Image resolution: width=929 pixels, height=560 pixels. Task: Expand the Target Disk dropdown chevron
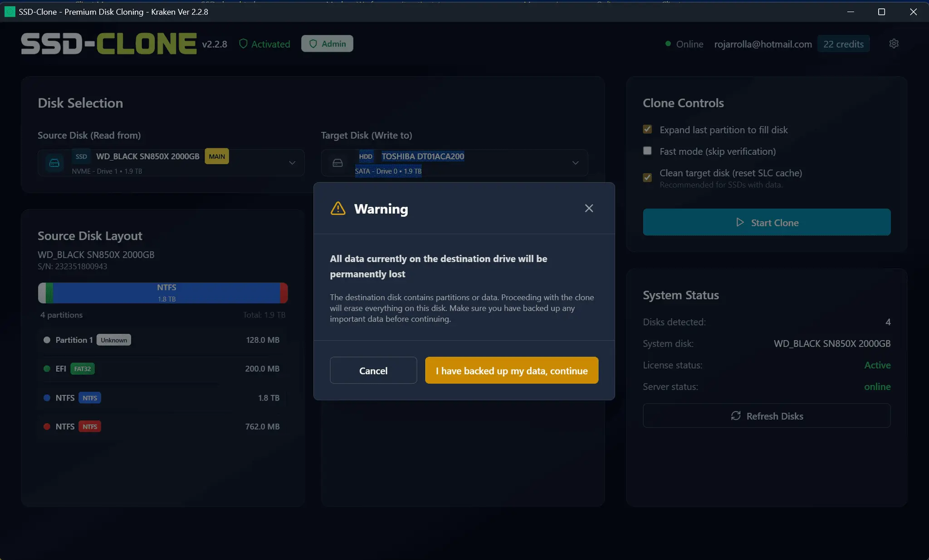[x=575, y=163]
